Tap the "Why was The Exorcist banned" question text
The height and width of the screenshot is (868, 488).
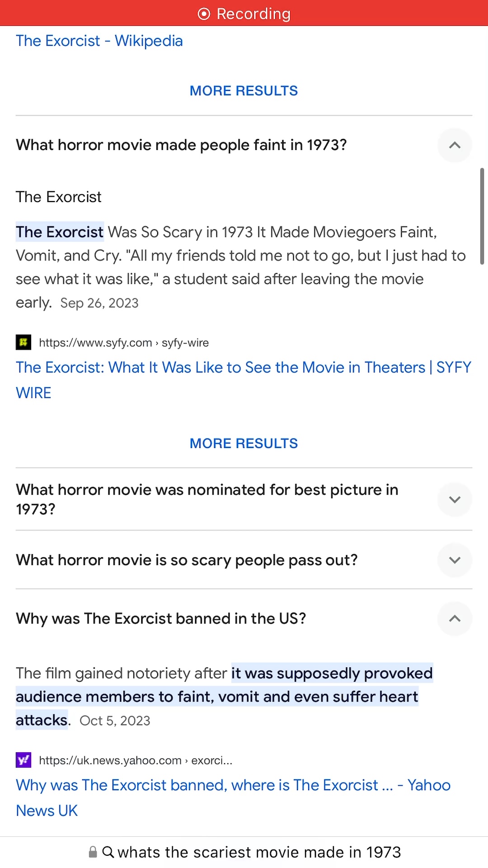pyautogui.click(x=161, y=618)
